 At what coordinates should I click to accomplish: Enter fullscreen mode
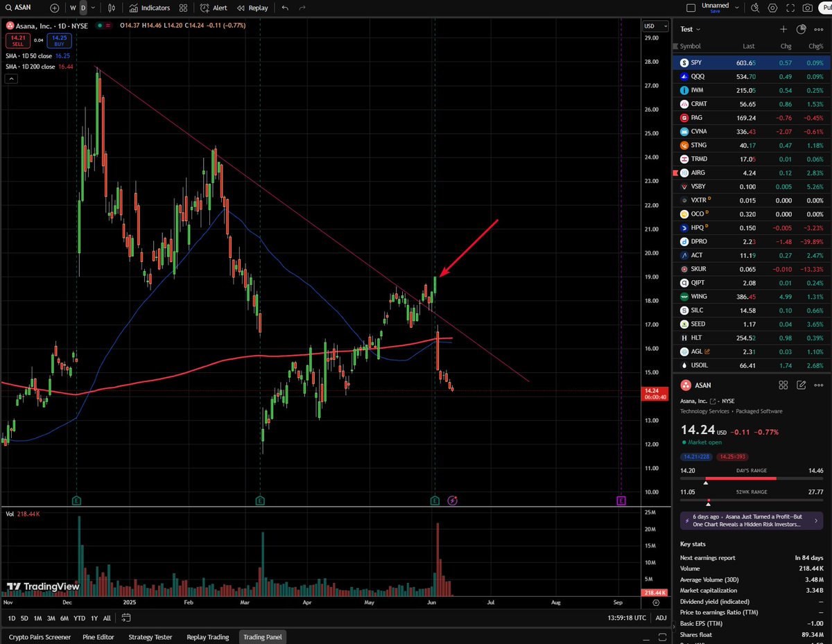(x=790, y=8)
